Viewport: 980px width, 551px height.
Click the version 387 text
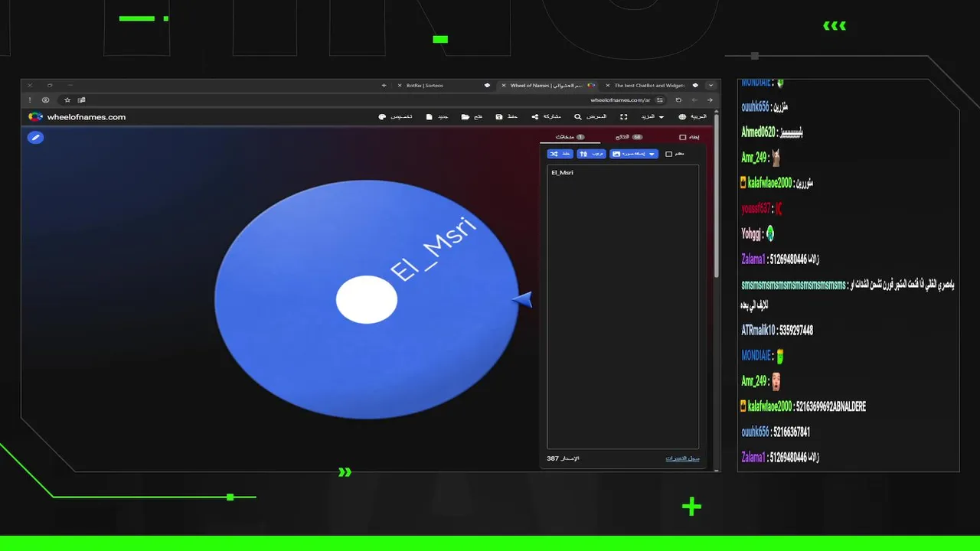click(x=563, y=458)
